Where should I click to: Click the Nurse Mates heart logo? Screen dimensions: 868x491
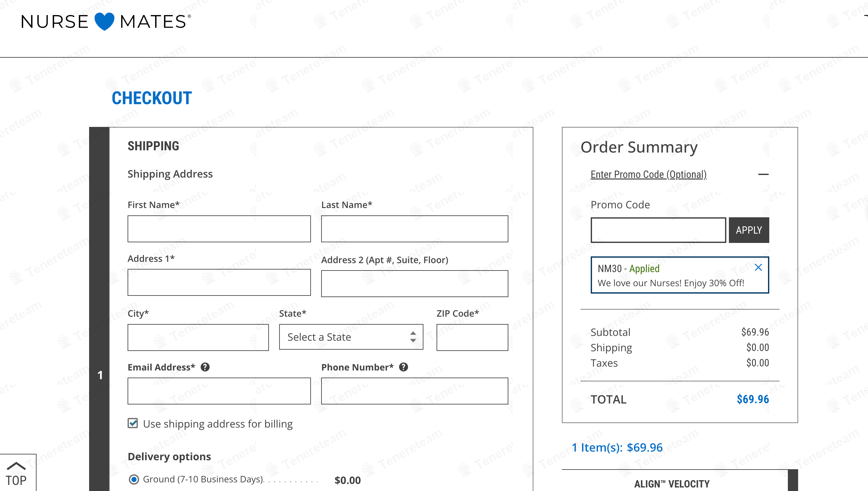click(104, 21)
